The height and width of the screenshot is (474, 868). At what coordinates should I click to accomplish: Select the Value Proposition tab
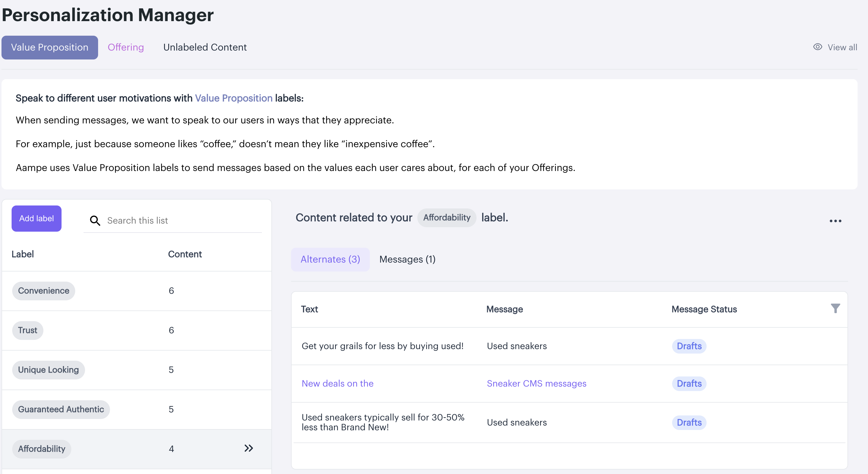coord(50,48)
